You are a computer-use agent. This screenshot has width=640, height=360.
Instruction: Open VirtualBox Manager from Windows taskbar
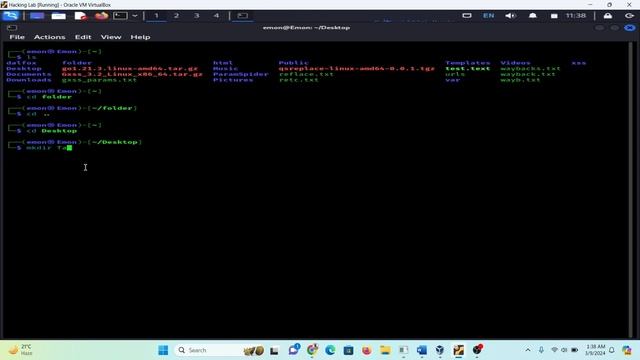coord(440,350)
